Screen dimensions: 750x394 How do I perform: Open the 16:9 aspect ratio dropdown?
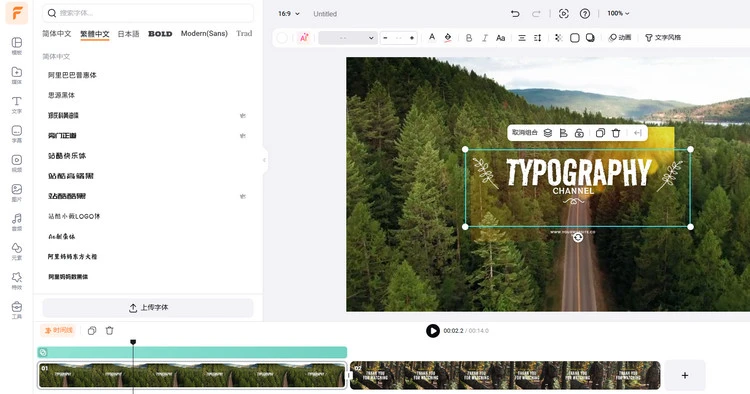289,14
